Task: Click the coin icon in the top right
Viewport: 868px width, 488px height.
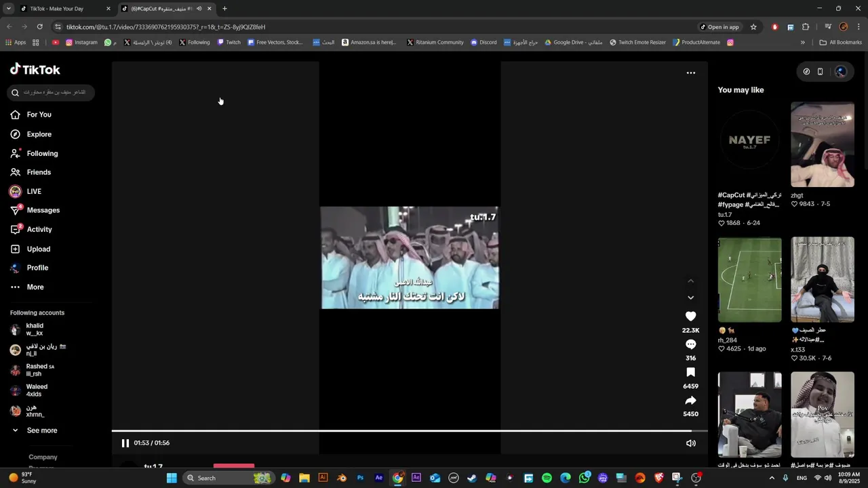Action: click(x=806, y=71)
